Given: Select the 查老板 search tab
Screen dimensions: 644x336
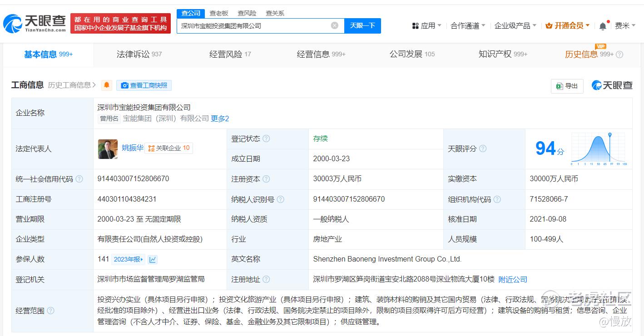Looking at the screenshot, I should coord(219,13).
